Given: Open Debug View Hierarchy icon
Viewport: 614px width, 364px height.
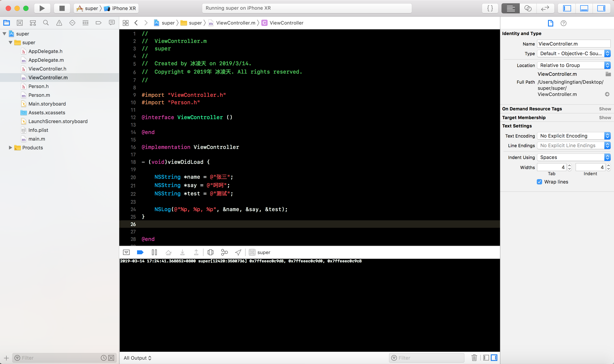Looking at the screenshot, I should point(211,252).
